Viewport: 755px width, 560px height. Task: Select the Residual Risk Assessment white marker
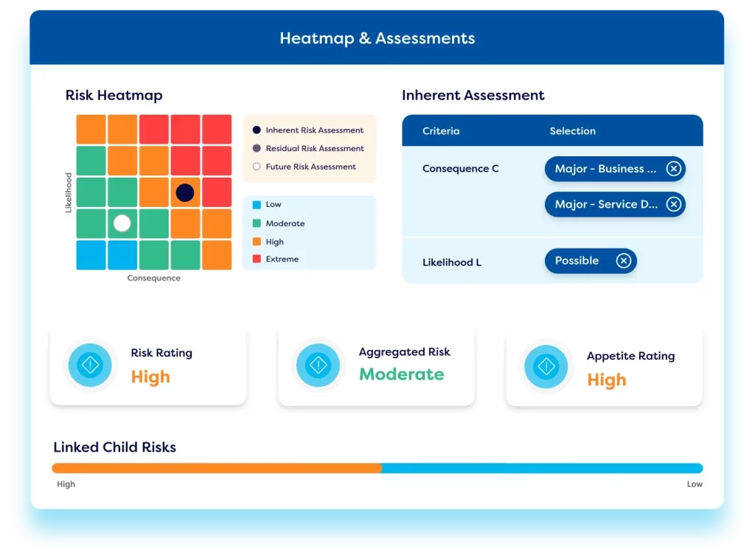122,223
